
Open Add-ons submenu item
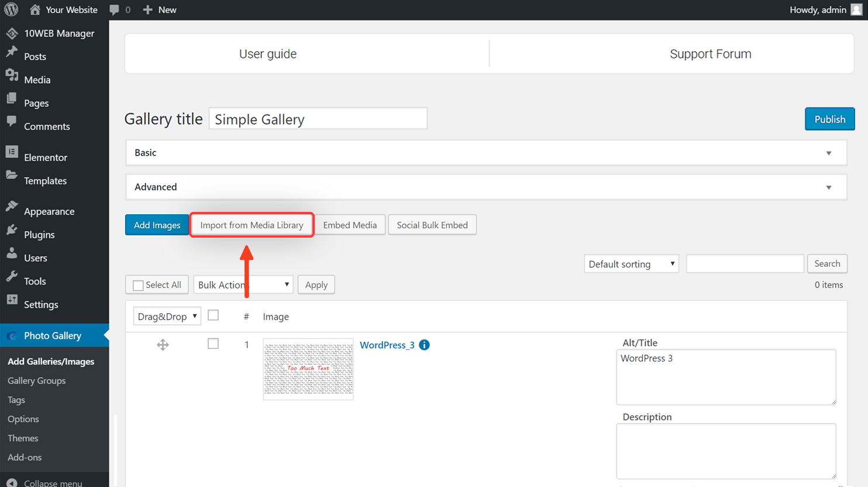coord(25,457)
